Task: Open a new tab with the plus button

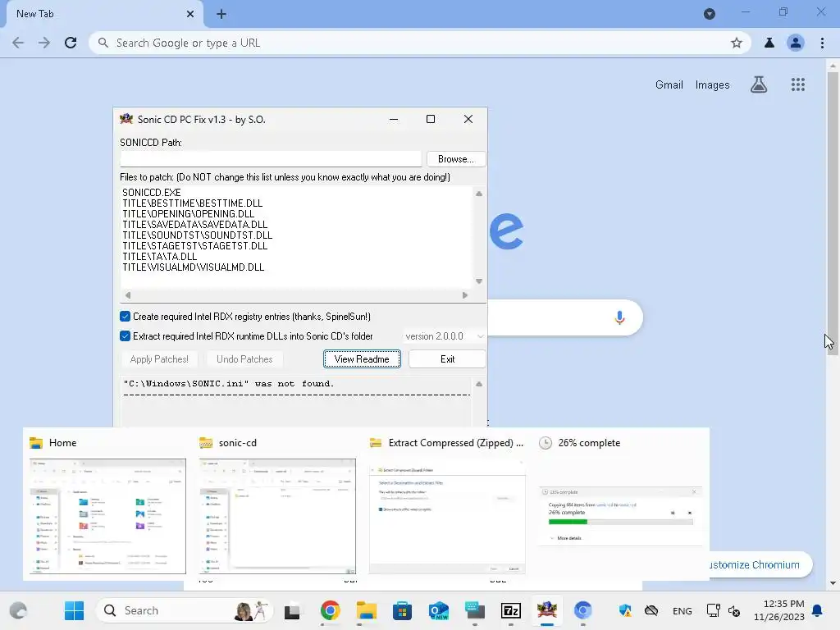Action: (x=221, y=14)
